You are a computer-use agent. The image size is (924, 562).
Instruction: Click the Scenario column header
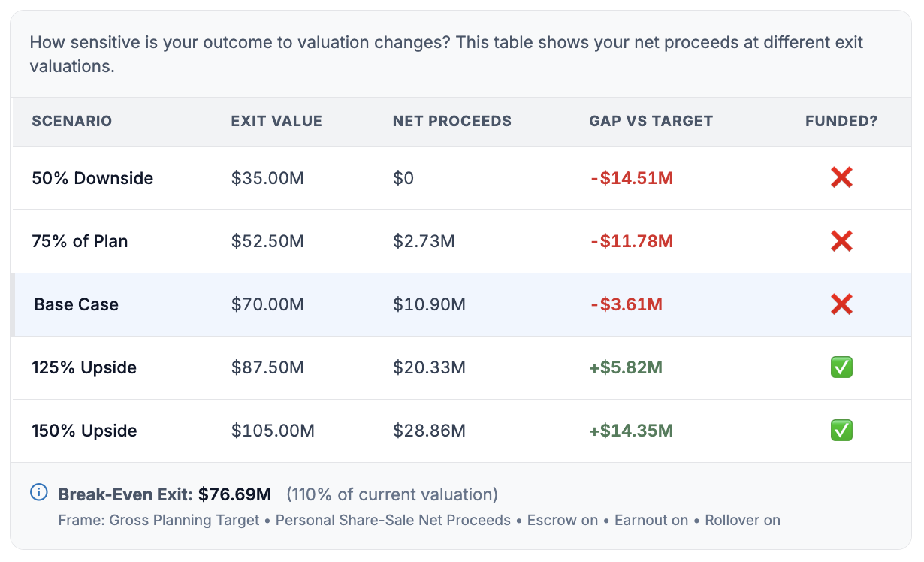point(72,121)
